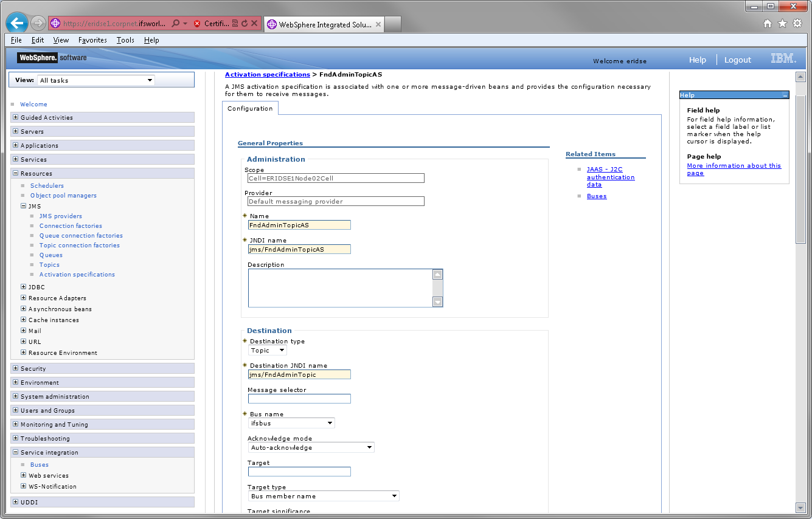Viewport: 812px width, 519px height.
Task: Expand Web services node
Action: tap(24, 475)
